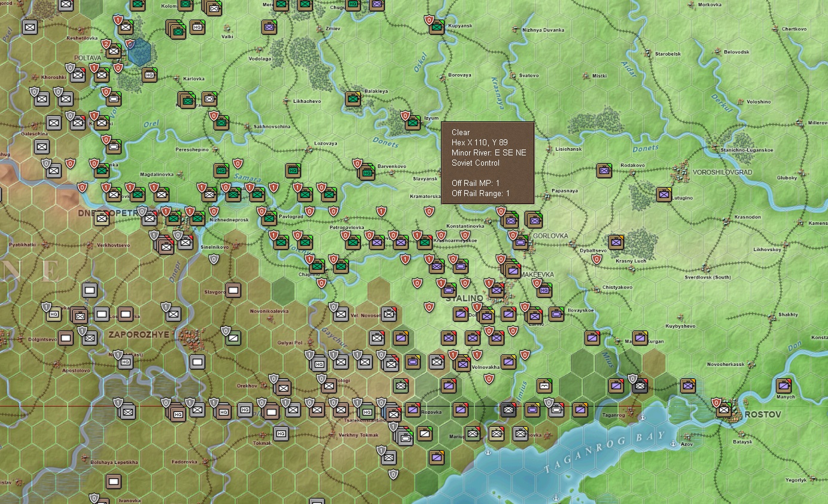Select the Axis counter at Slavgorod
Viewport: 828px width, 504px height.
233,290
